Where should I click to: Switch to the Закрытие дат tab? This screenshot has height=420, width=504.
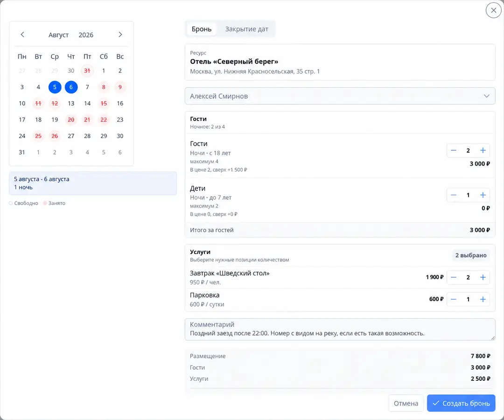(246, 29)
